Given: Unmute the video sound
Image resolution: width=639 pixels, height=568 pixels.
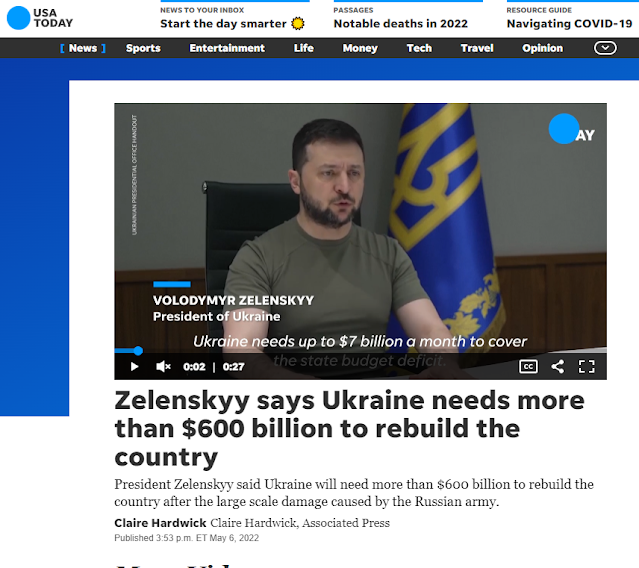Looking at the screenshot, I should point(163,367).
